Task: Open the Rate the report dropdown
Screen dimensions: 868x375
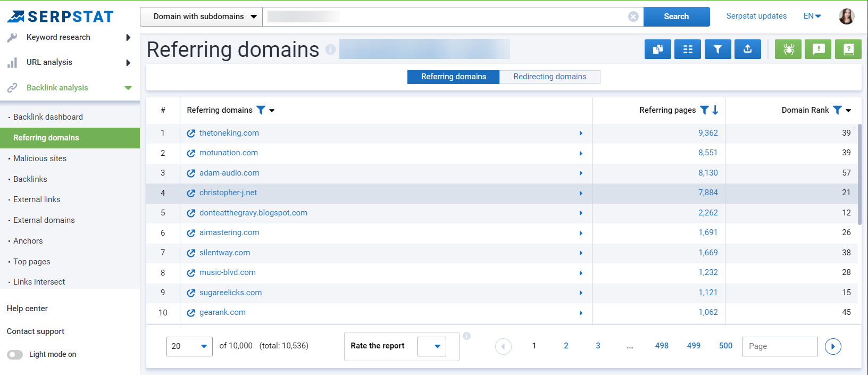Action: click(x=431, y=346)
